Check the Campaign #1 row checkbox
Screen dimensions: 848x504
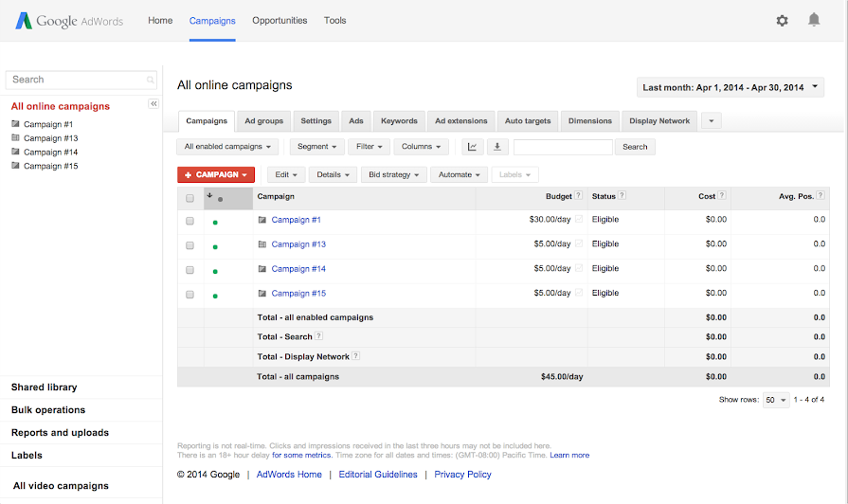[189, 221]
